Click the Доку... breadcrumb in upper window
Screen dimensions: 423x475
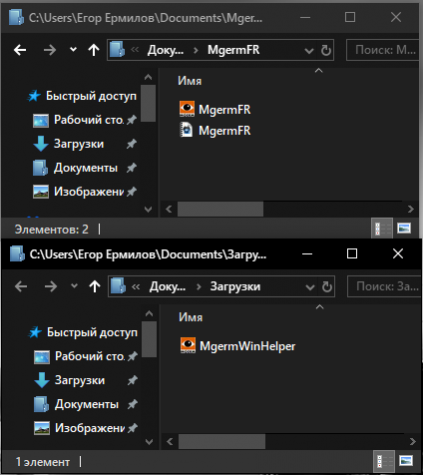tap(166, 50)
